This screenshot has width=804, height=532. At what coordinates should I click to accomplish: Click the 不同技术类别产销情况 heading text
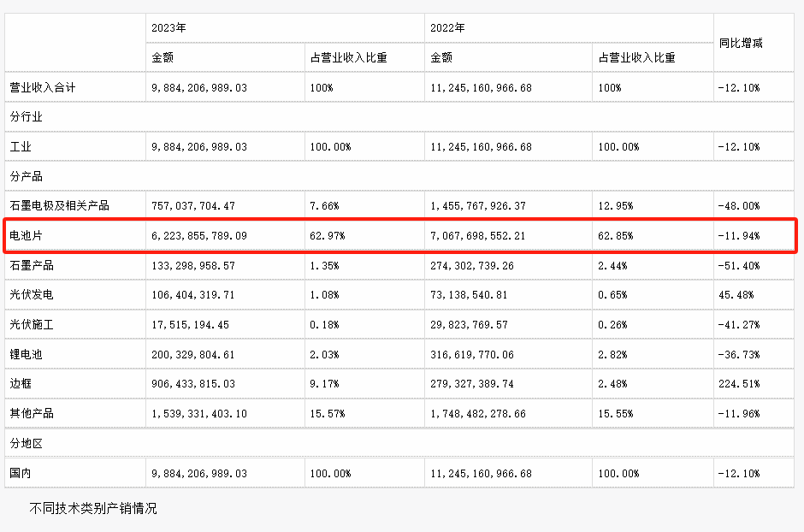click(93, 508)
